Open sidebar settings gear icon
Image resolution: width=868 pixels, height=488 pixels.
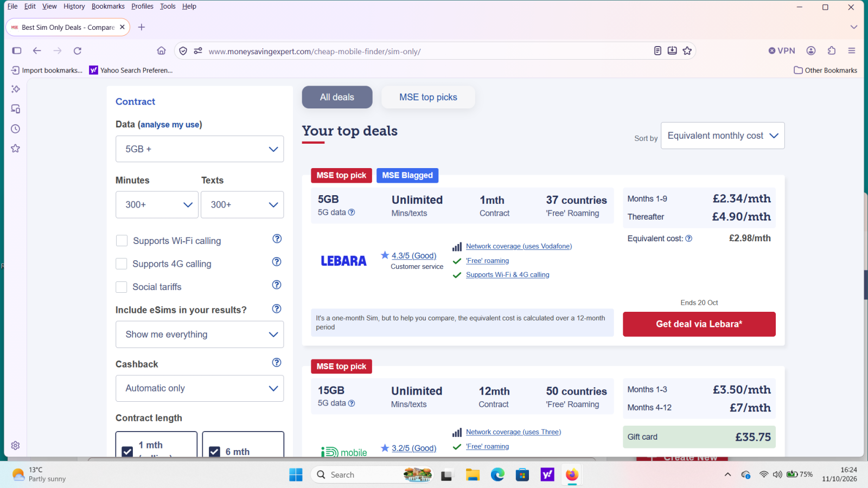pos(16,445)
